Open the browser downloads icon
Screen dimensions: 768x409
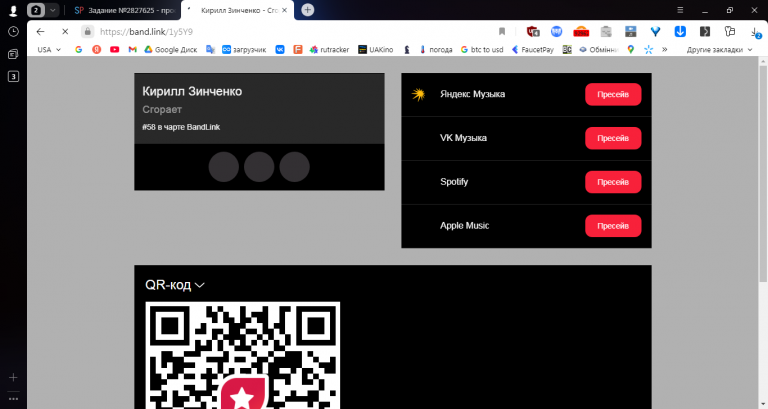pos(756,32)
